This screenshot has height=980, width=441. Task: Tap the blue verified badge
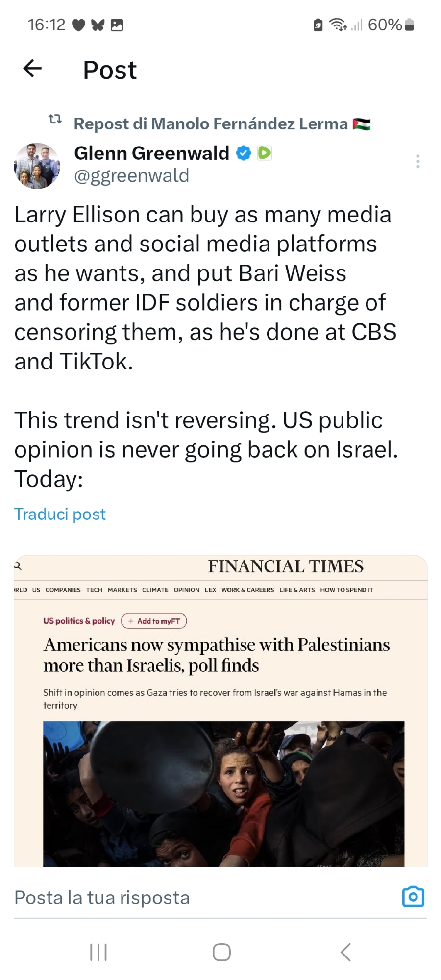244,153
